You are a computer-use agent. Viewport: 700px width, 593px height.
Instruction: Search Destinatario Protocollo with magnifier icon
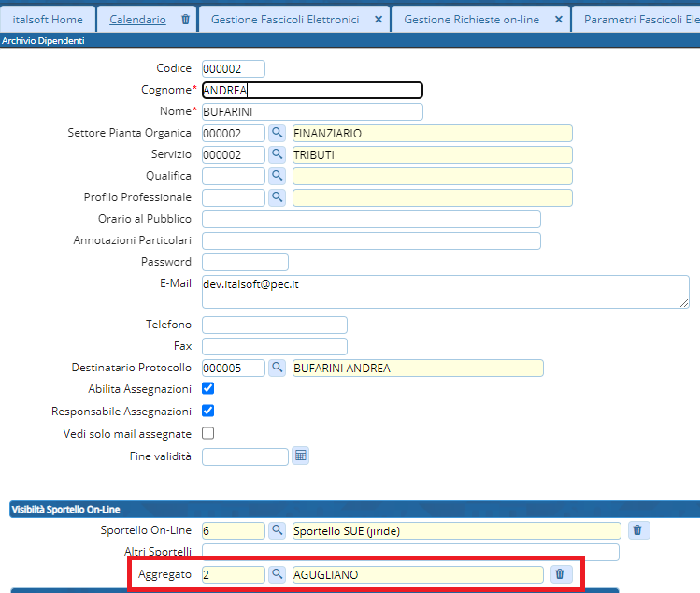pyautogui.click(x=278, y=368)
